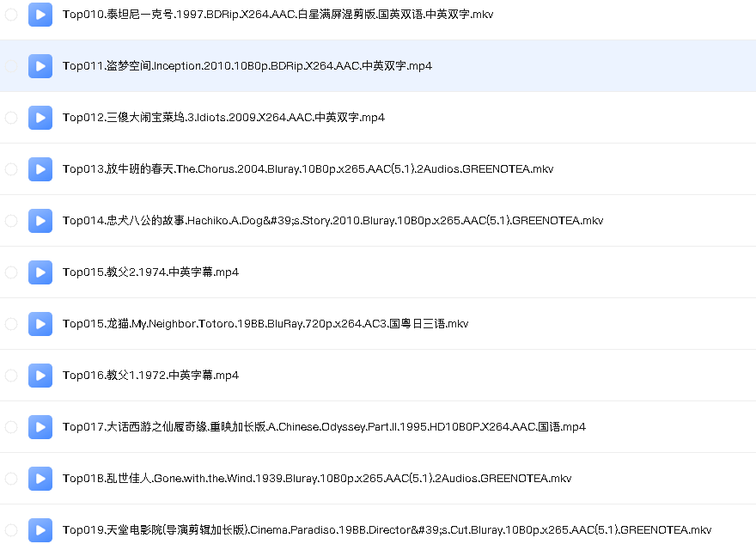Open file name Top012.三傻大闹宝莱坞 mp4
Image resolution: width=756 pixels, height=544 pixels.
pos(223,118)
